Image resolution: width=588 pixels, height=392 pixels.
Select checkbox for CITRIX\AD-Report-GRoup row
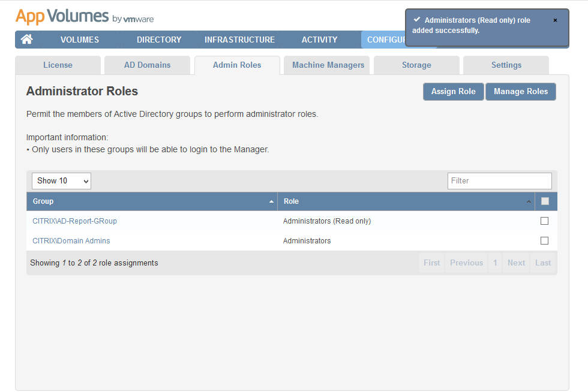click(545, 221)
